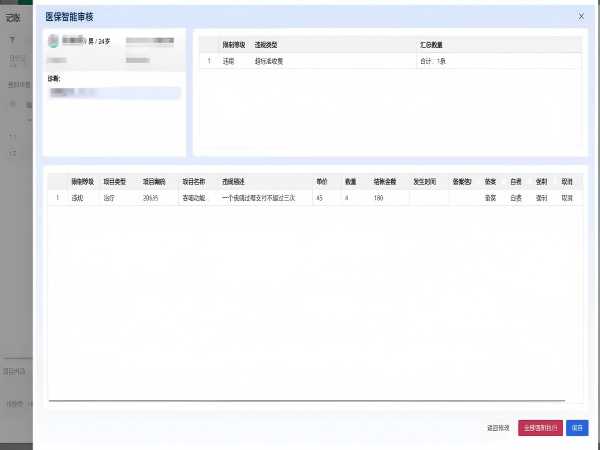Click 强制 in the violation row
600x450 pixels.
click(x=541, y=198)
